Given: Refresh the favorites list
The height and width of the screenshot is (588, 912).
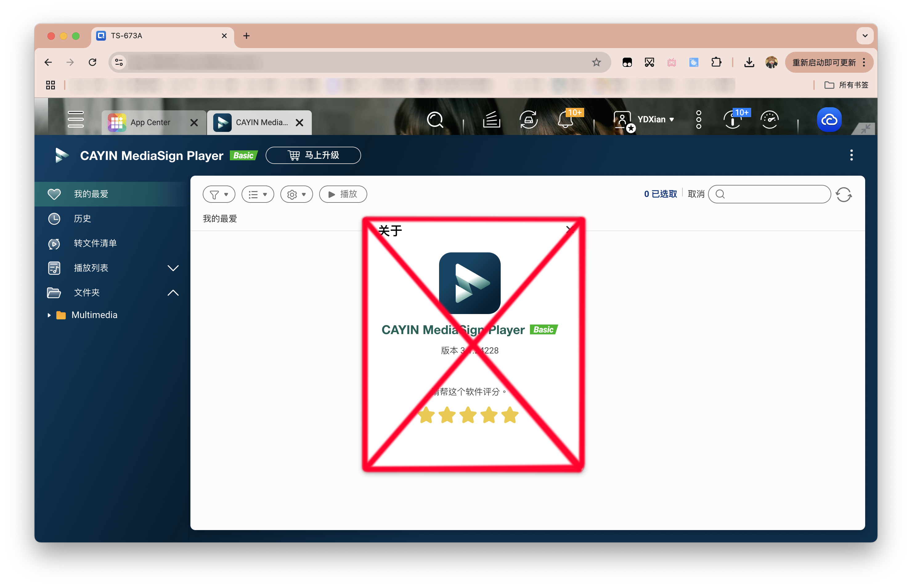Looking at the screenshot, I should click(844, 194).
